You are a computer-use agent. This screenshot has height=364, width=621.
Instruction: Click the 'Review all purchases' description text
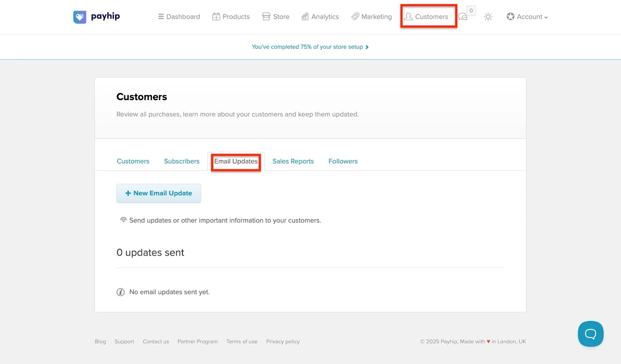point(238,114)
